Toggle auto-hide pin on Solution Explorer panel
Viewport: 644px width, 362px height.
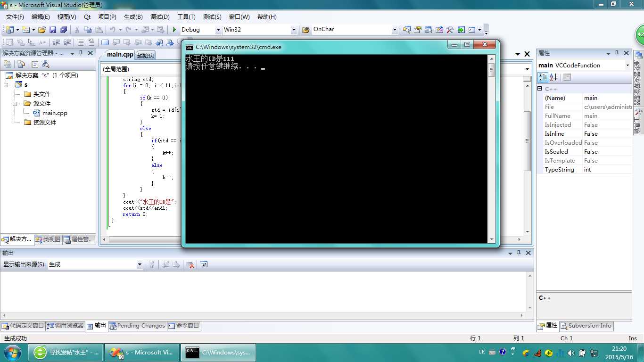tap(81, 53)
